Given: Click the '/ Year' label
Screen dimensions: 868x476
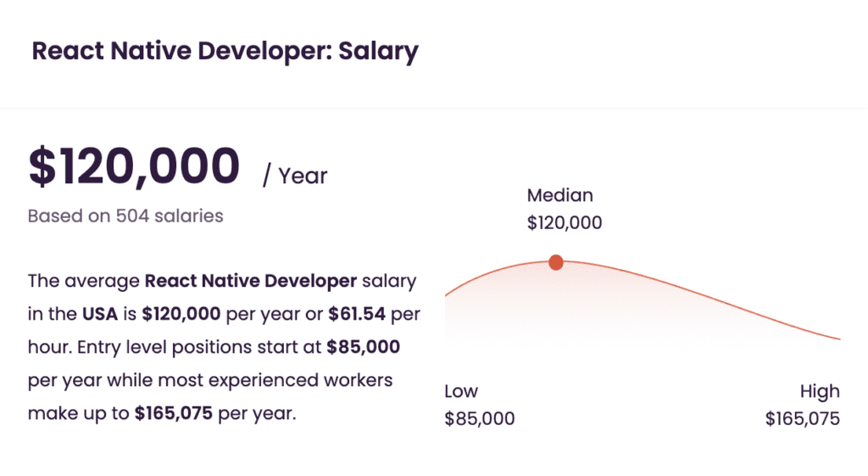Looking at the screenshot, I should (294, 176).
